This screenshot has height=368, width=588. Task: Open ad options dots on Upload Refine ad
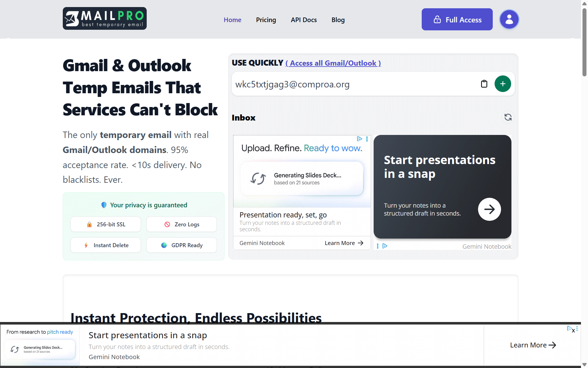pyautogui.click(x=367, y=139)
